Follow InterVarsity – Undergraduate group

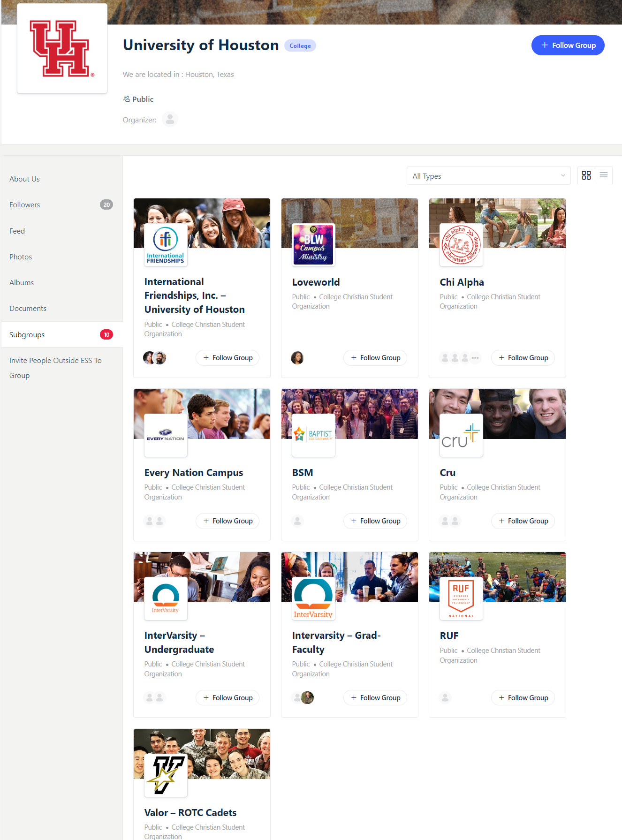228,698
